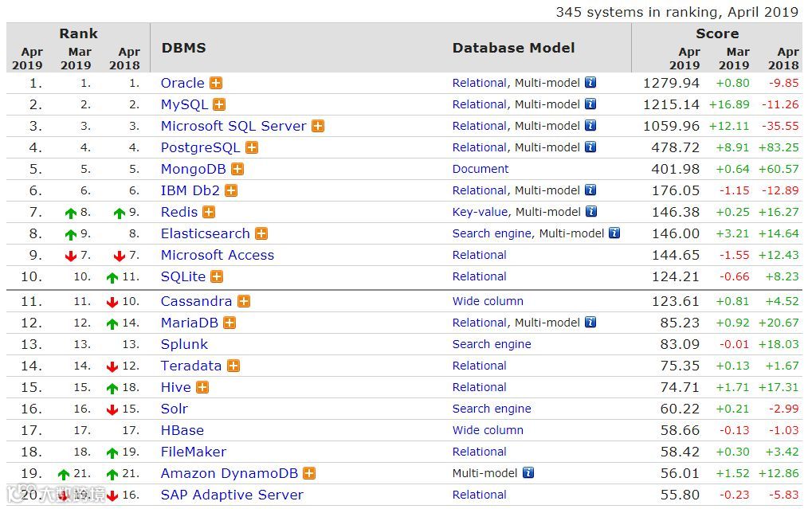Open Wide column link for HBase
The width and height of the screenshot is (812, 509).
click(488, 430)
